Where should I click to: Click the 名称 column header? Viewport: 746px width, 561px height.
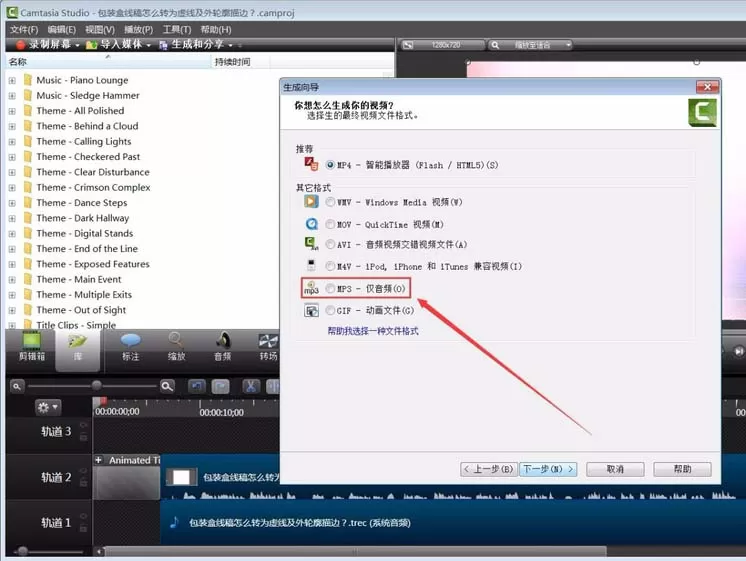point(108,62)
